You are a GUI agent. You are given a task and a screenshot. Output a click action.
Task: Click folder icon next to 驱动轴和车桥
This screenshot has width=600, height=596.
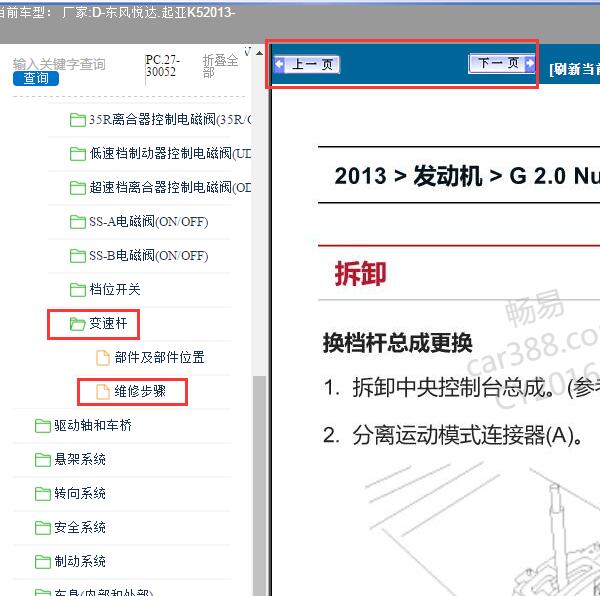click(42, 426)
